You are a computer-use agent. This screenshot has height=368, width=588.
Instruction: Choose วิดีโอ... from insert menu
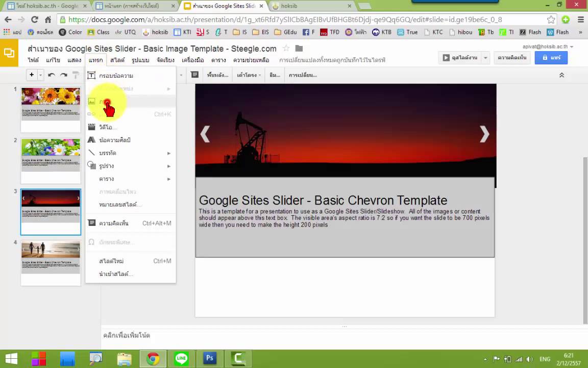coord(130,127)
